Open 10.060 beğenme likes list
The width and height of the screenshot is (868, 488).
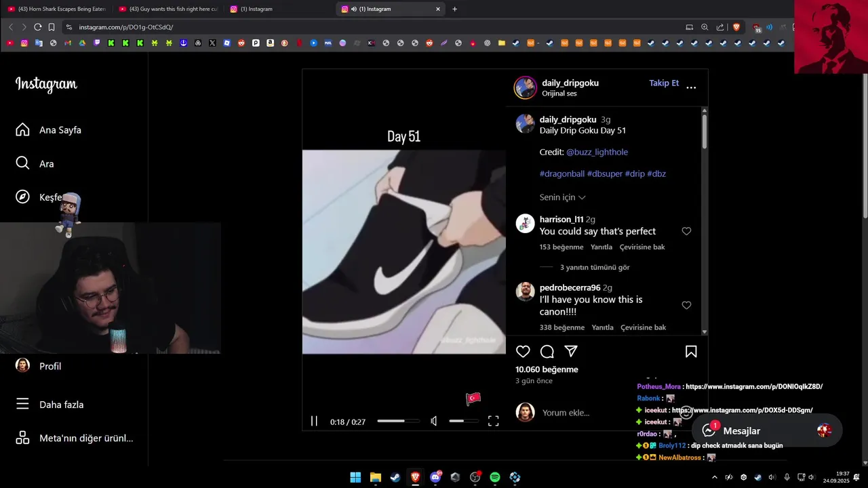(547, 369)
